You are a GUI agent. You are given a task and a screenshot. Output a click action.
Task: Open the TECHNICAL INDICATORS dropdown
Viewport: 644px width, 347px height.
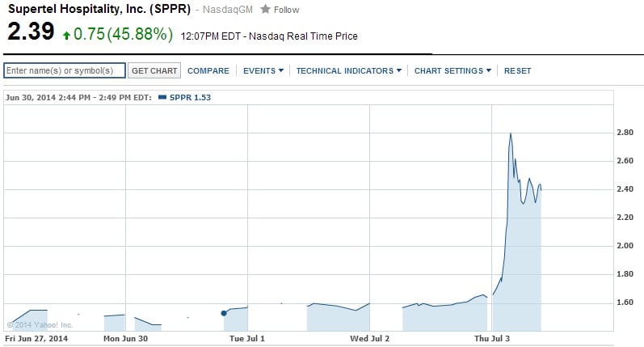349,70
